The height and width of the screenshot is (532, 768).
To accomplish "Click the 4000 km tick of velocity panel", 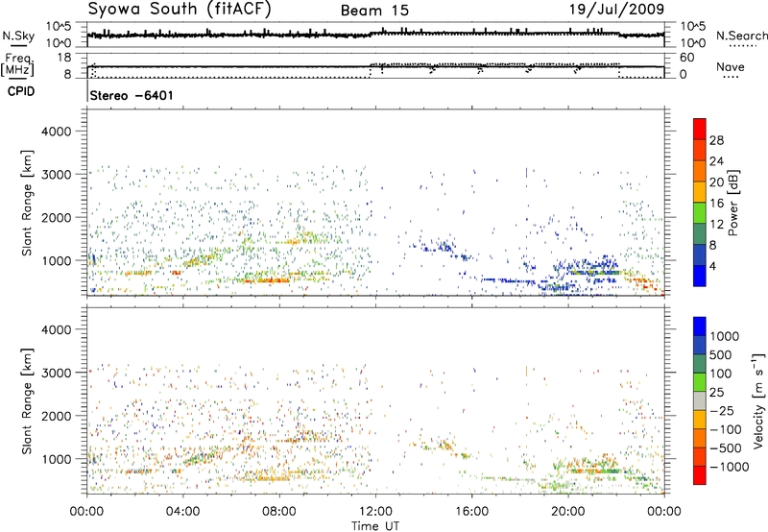I will (x=56, y=329).
